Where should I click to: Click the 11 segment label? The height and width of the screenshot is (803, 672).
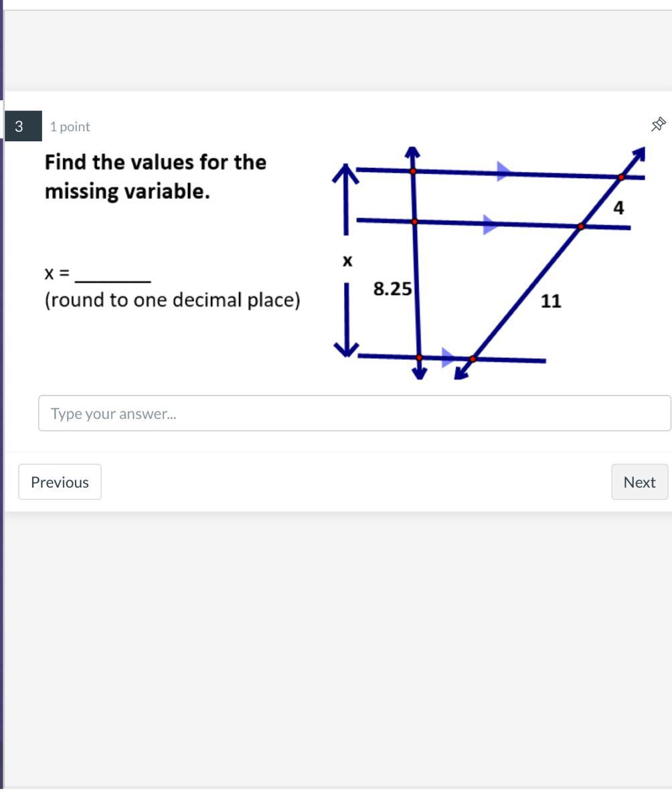[x=551, y=301]
